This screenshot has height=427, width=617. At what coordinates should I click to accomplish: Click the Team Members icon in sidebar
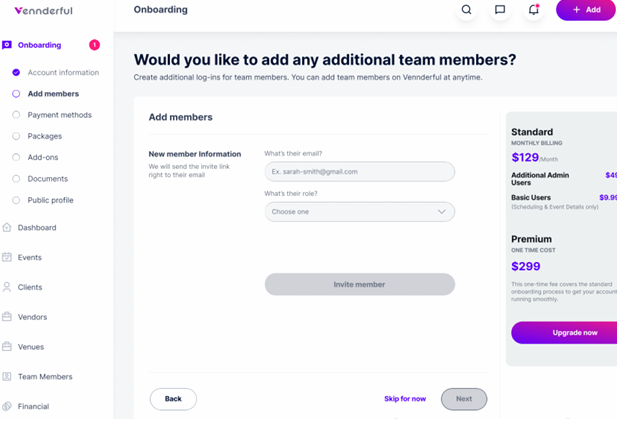coord(7,377)
